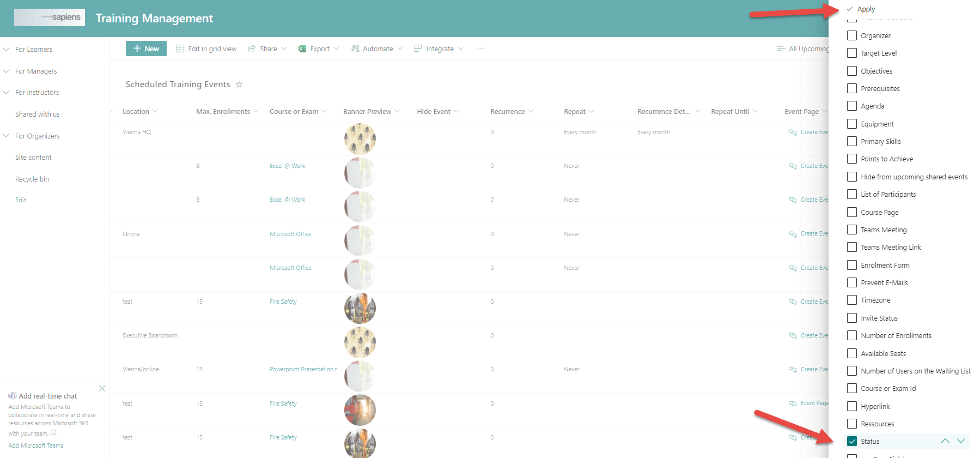
Task: Click the New button
Action: 146,49
